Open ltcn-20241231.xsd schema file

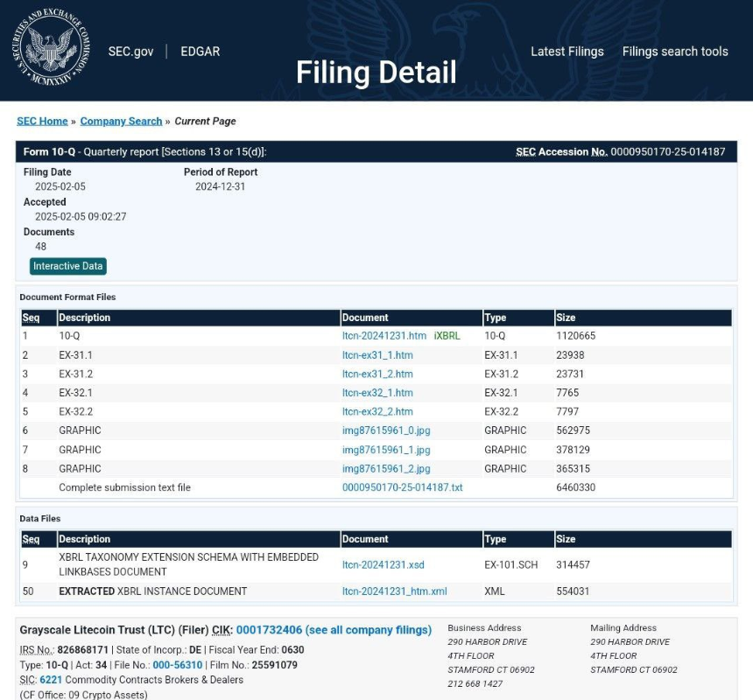[x=384, y=564]
